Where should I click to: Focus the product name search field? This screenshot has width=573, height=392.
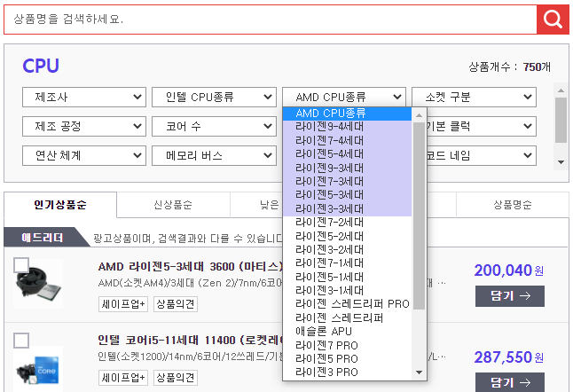tap(271, 20)
